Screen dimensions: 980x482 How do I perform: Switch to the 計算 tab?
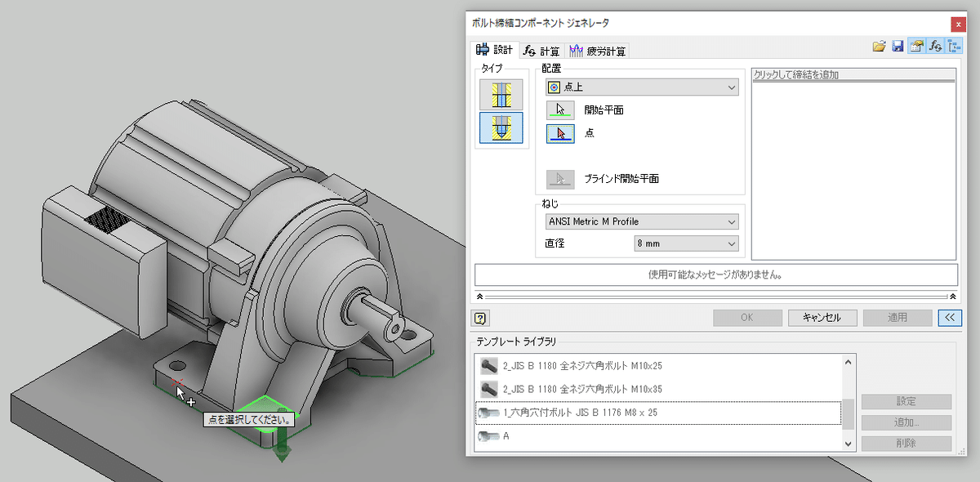[542, 51]
